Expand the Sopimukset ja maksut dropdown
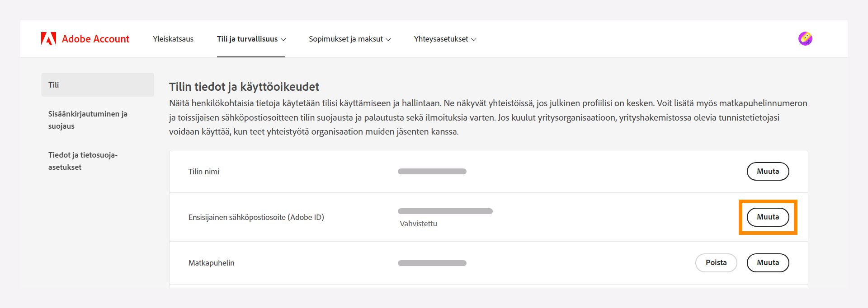The image size is (868, 308). (x=349, y=39)
